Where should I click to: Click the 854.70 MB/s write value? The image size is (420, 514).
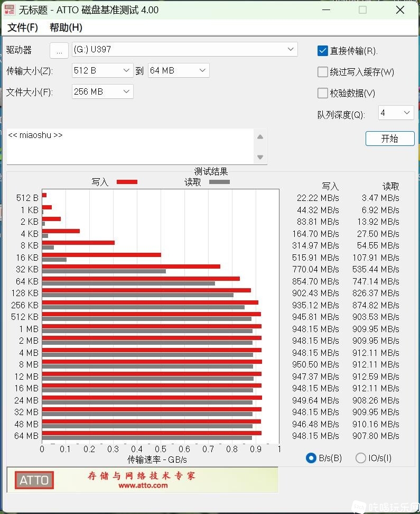click(x=315, y=281)
